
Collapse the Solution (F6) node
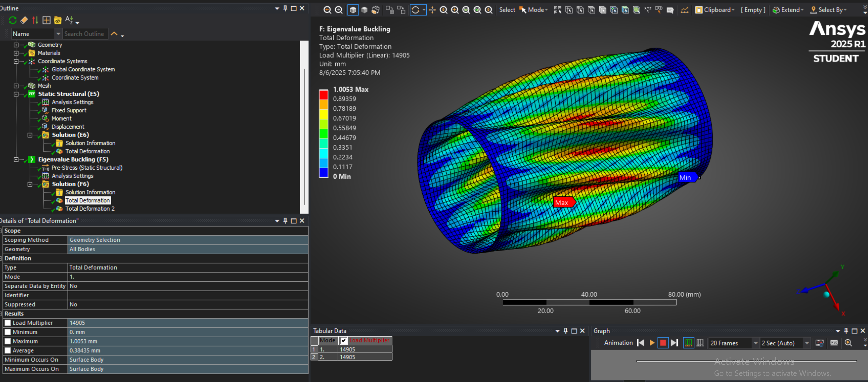tap(30, 184)
